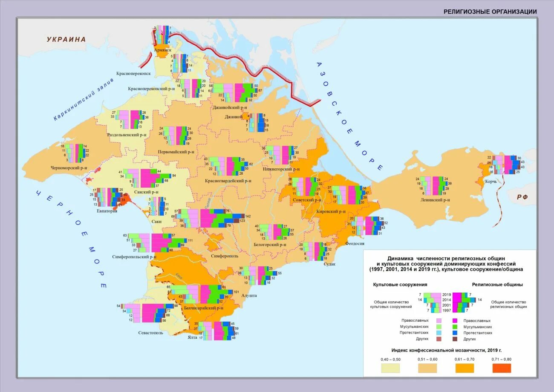Click the bar chart above Севастополь
Screen dimensions: 554x392
click(x=147, y=313)
